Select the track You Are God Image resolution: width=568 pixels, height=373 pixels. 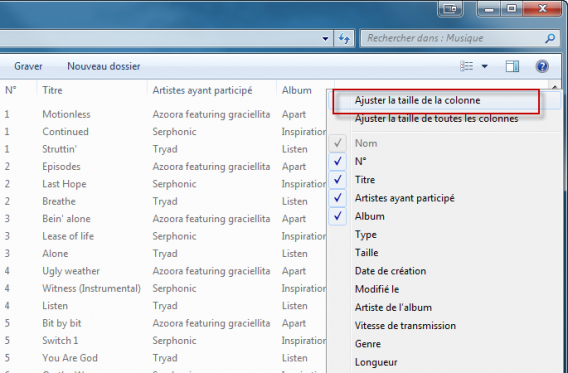pyautogui.click(x=70, y=358)
